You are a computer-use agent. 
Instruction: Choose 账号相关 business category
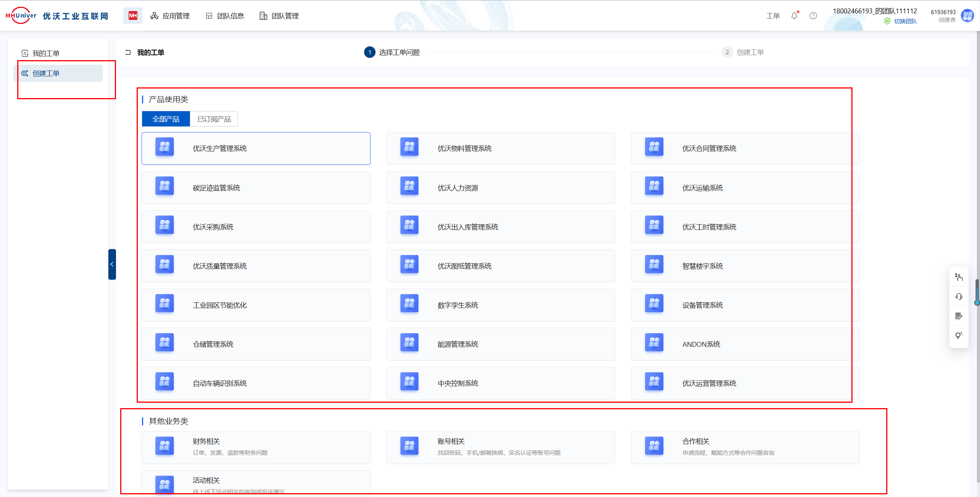tap(500, 447)
